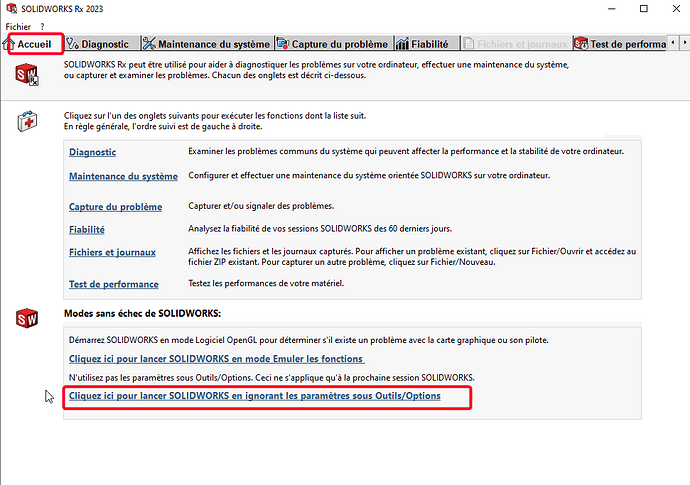The height and width of the screenshot is (485, 690).
Task: Click the Capture du problème camera icon
Action: point(283,44)
